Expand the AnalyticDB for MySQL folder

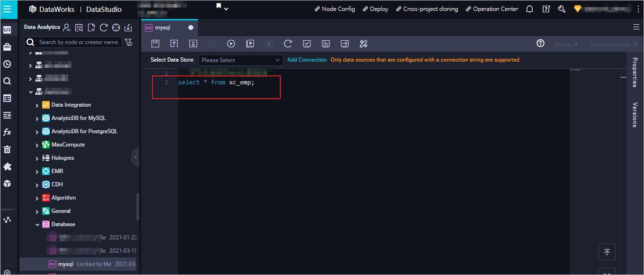point(37,119)
